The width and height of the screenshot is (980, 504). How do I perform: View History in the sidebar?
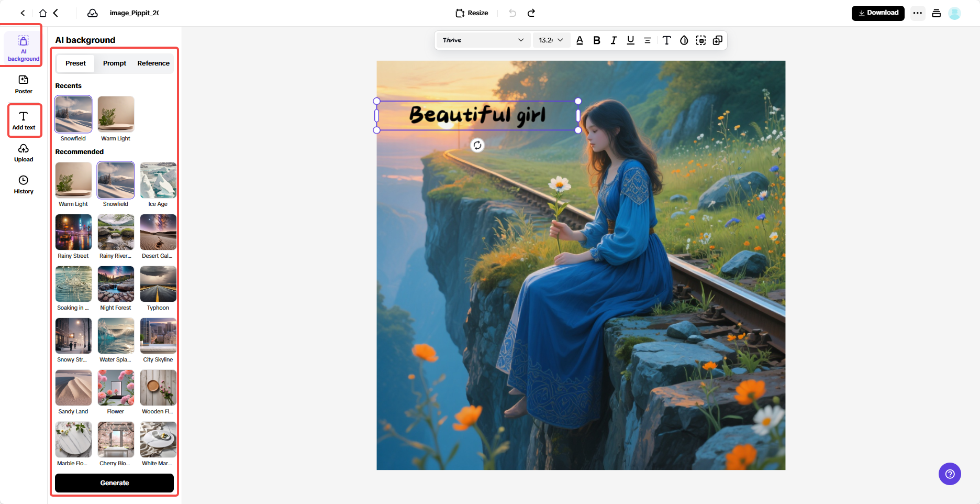coord(23,184)
